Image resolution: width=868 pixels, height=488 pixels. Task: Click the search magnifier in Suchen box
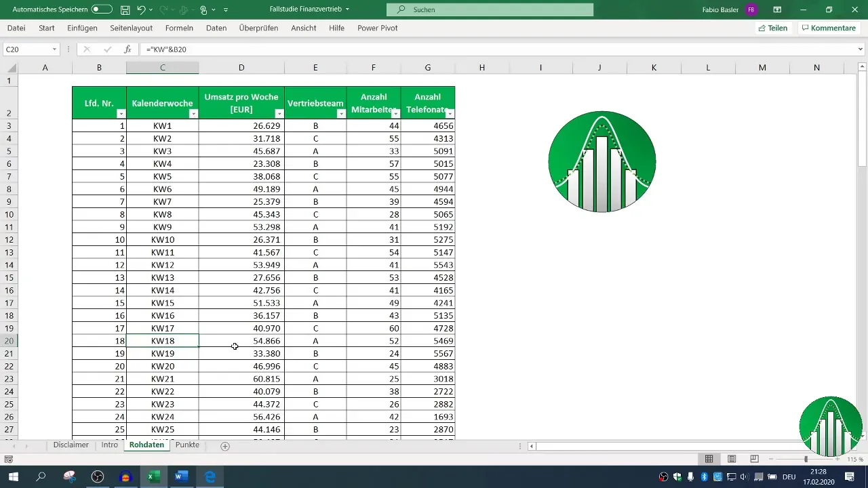coord(401,10)
